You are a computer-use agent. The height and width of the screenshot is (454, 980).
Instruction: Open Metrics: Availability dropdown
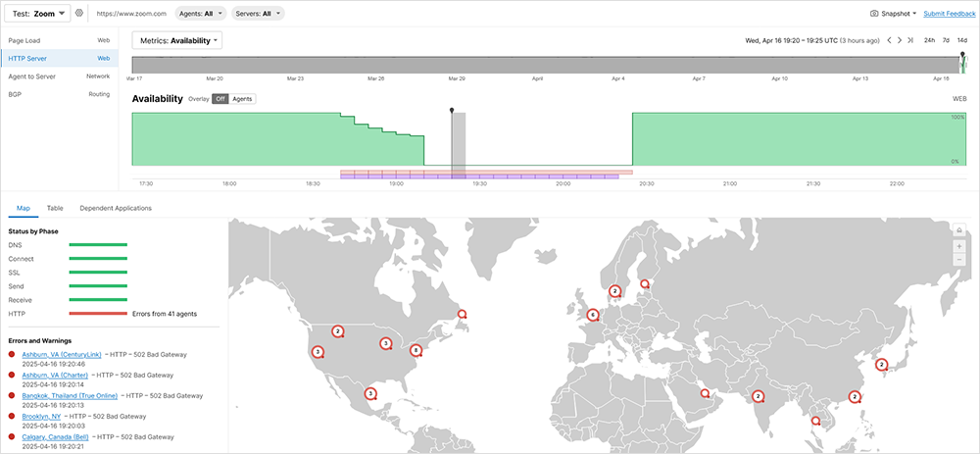point(177,40)
